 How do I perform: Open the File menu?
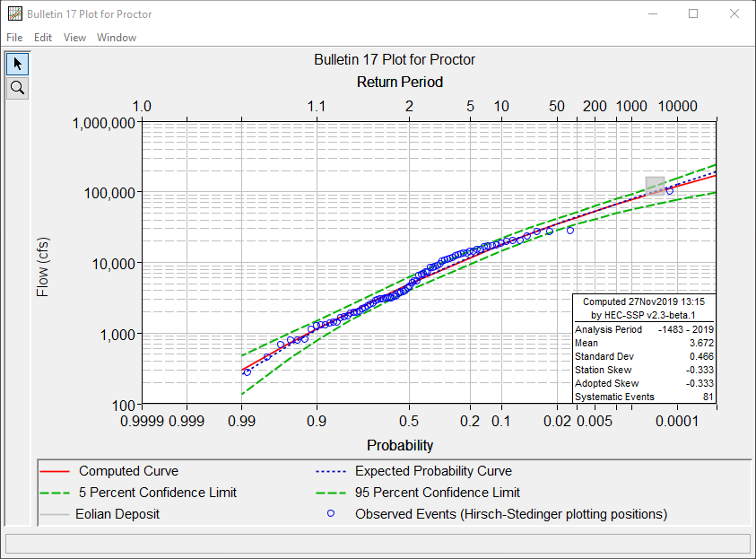pos(14,37)
